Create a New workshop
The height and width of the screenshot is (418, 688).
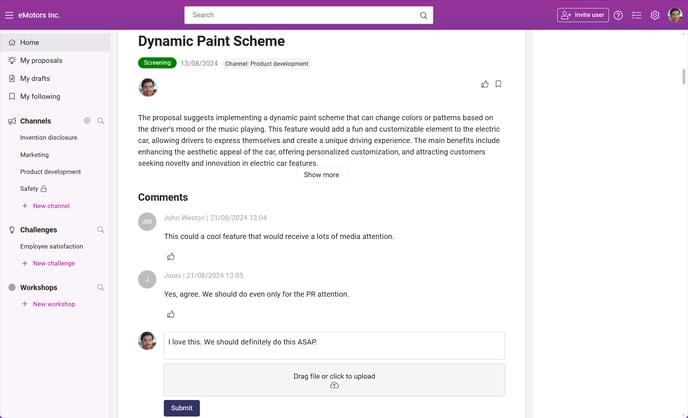point(49,304)
